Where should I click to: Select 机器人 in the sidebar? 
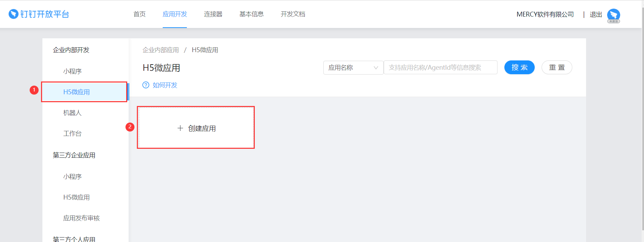[x=72, y=113]
